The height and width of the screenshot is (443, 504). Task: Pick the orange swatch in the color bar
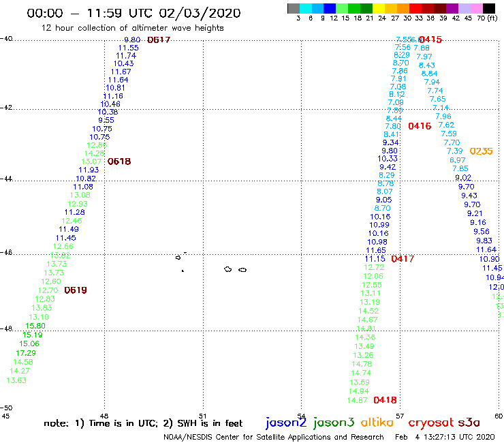coord(403,8)
